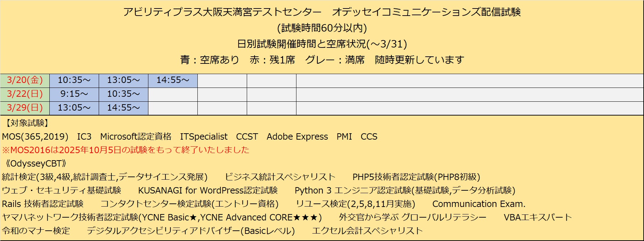Click the Adobe Express exam label
The width and height of the screenshot is (644, 241).
click(297, 137)
